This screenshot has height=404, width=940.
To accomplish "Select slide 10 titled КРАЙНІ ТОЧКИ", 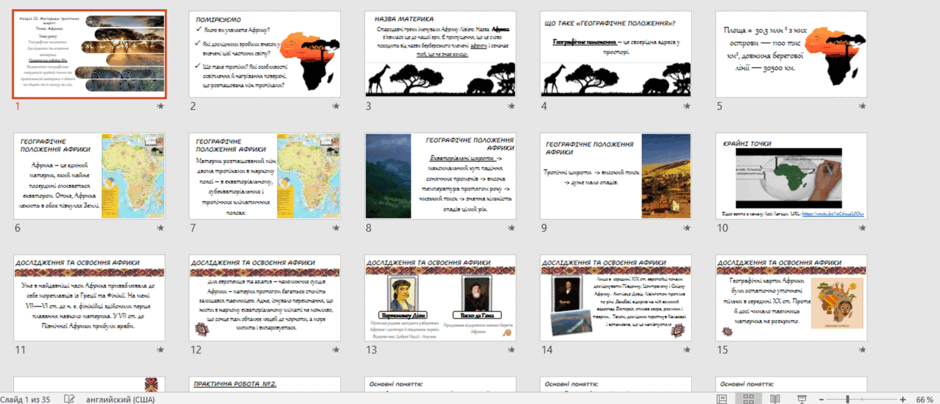I will tap(791, 176).
